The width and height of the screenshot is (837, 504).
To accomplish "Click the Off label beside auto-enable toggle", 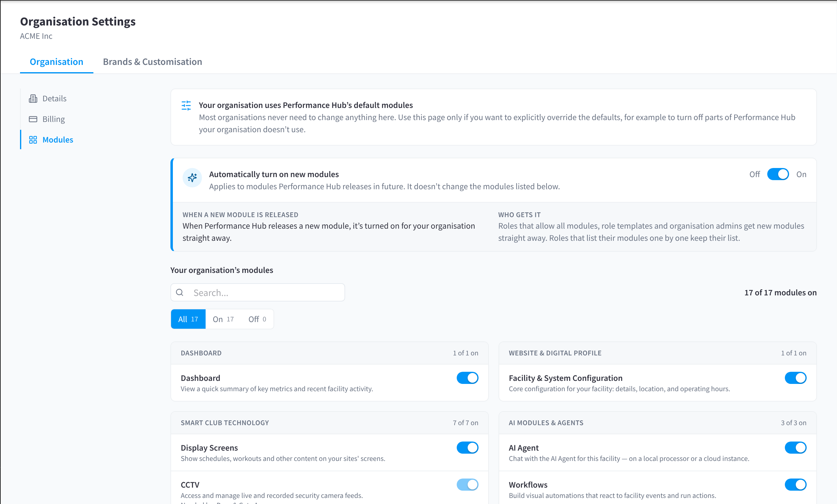I will (755, 174).
